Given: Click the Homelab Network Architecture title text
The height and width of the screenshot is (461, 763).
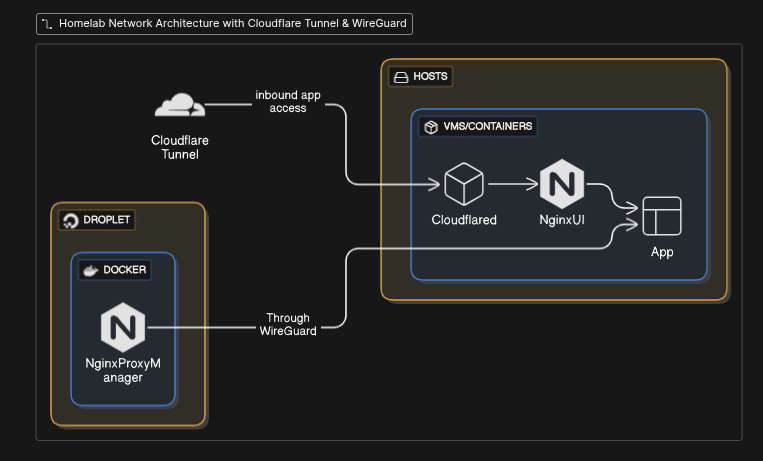Looking at the screenshot, I should point(233,23).
